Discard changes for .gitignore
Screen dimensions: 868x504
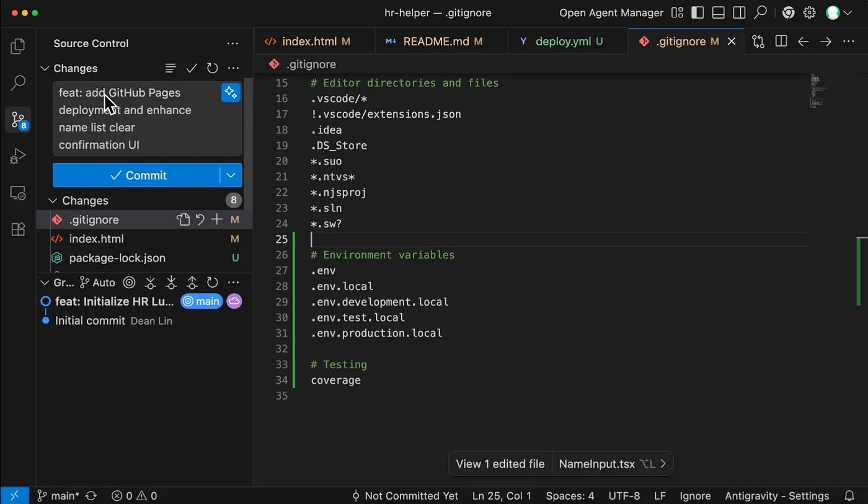(200, 219)
